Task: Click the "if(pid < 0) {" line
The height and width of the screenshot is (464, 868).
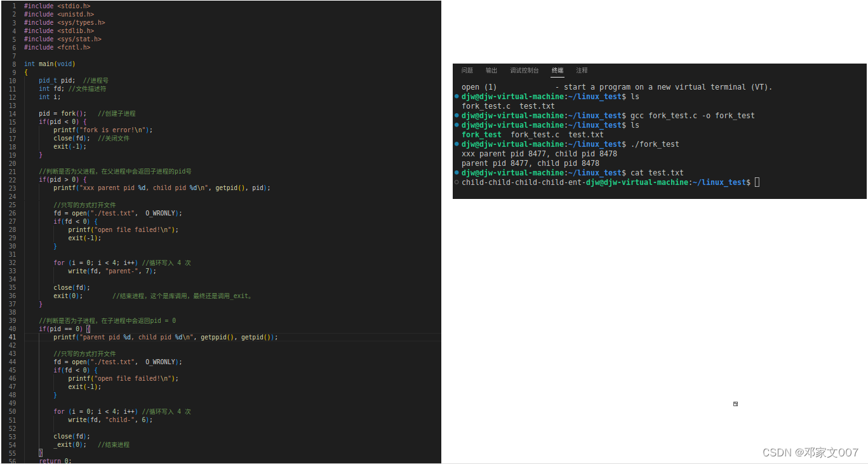Action: (63, 122)
